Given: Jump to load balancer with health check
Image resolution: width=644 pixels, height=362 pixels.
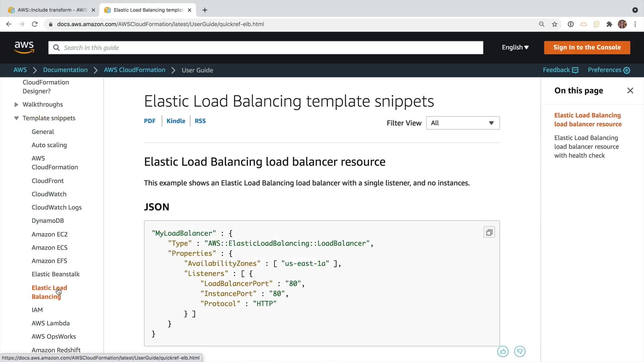Looking at the screenshot, I should click(586, 146).
